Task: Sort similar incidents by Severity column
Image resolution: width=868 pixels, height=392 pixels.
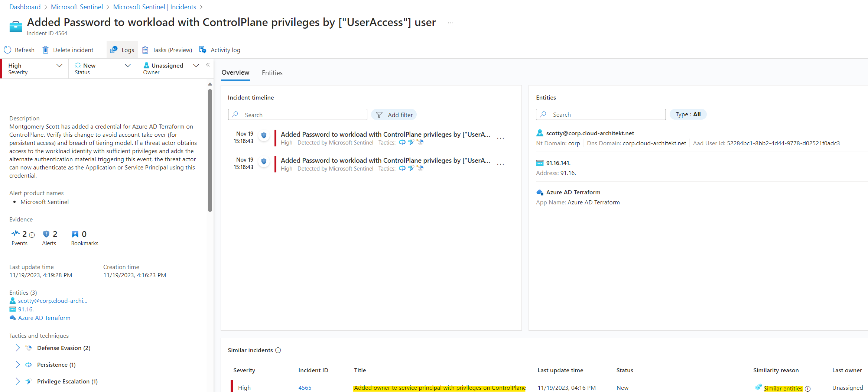Action: pos(244,370)
